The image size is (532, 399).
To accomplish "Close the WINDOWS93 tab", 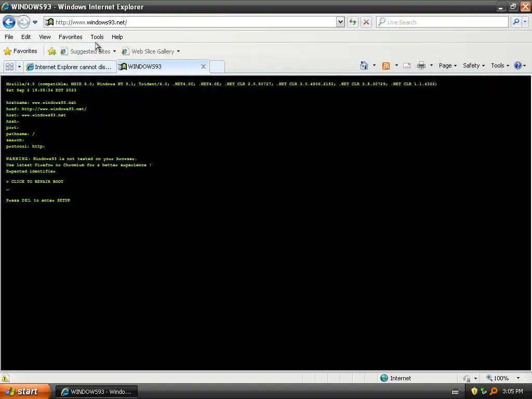I will point(203,66).
